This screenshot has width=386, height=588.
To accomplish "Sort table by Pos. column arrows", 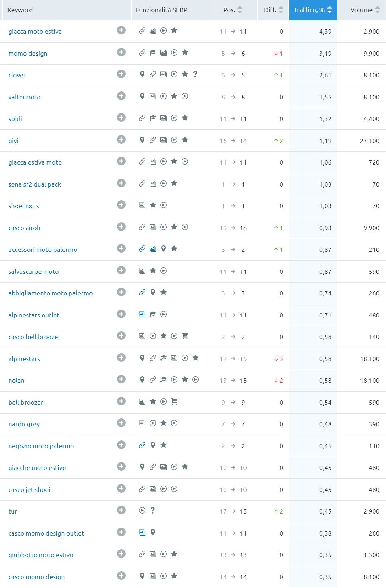I will click(x=240, y=10).
